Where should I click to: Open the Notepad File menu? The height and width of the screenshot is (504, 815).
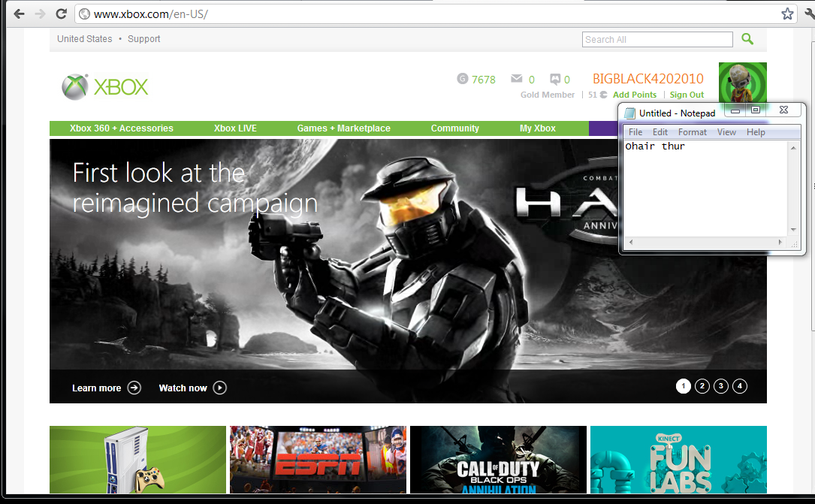(x=635, y=132)
